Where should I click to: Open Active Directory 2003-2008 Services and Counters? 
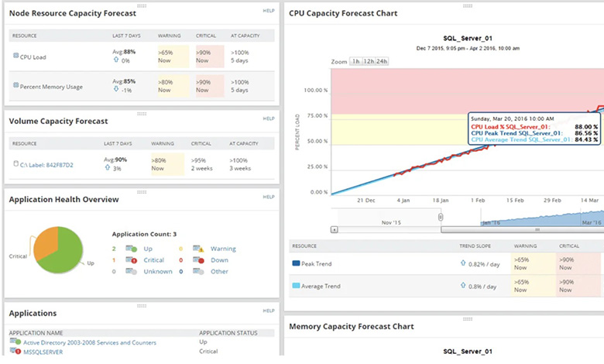[90, 342]
